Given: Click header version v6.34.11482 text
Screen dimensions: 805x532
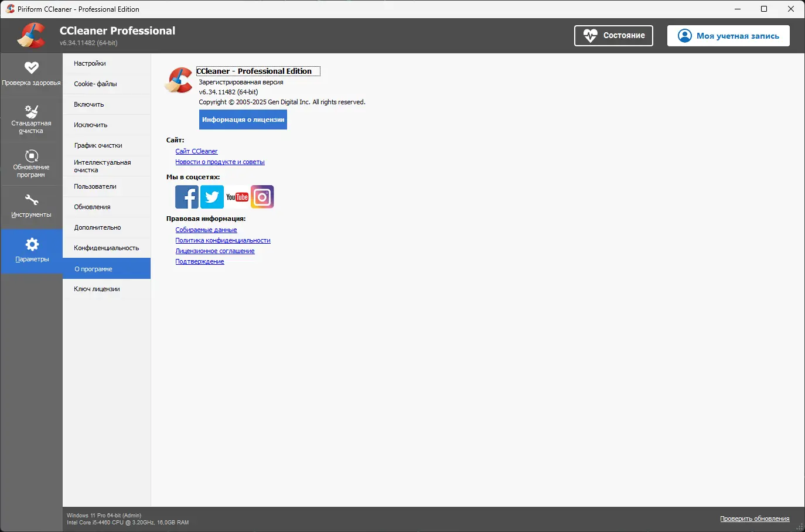Looking at the screenshot, I should point(88,43).
